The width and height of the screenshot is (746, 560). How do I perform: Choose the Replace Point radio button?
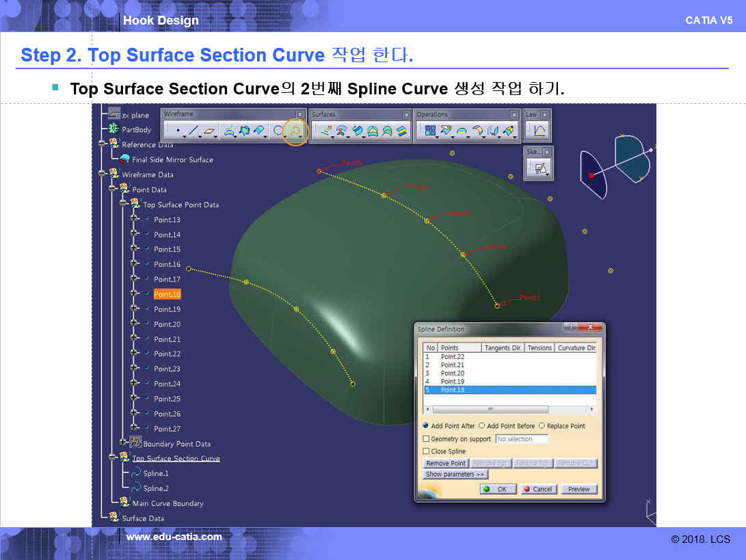click(x=542, y=426)
